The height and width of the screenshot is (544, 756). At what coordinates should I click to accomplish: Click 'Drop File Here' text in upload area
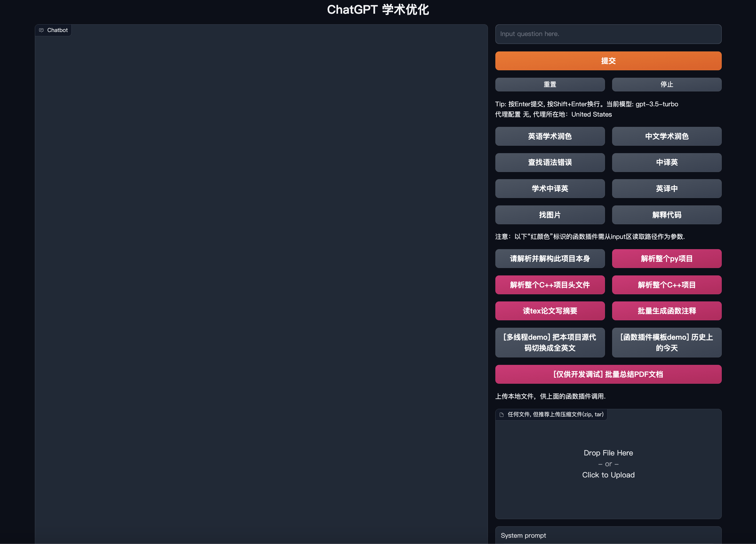click(x=608, y=453)
